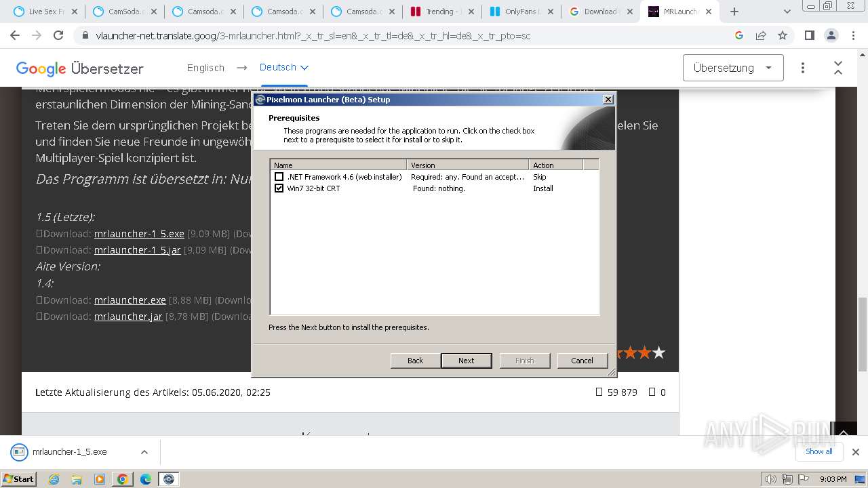Open the media player taskbar icon
Viewport: 868px width, 488px height.
pyautogui.click(x=100, y=479)
